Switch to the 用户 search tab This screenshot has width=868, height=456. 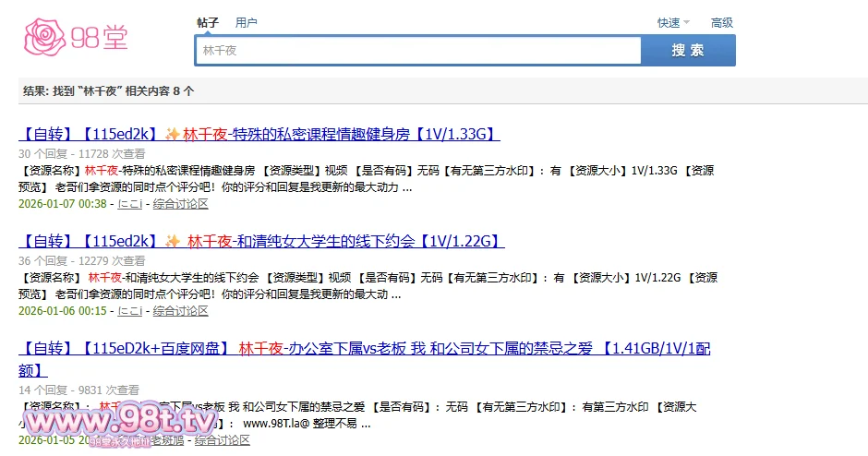(246, 22)
